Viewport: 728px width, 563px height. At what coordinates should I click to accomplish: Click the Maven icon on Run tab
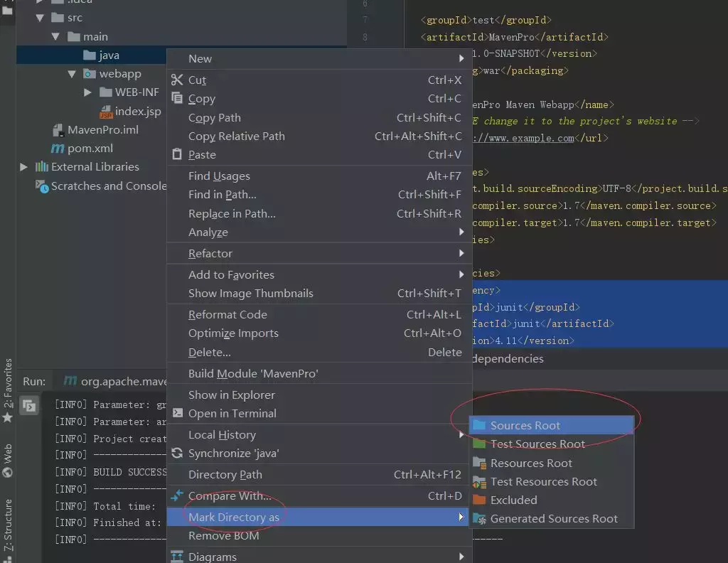[70, 380]
